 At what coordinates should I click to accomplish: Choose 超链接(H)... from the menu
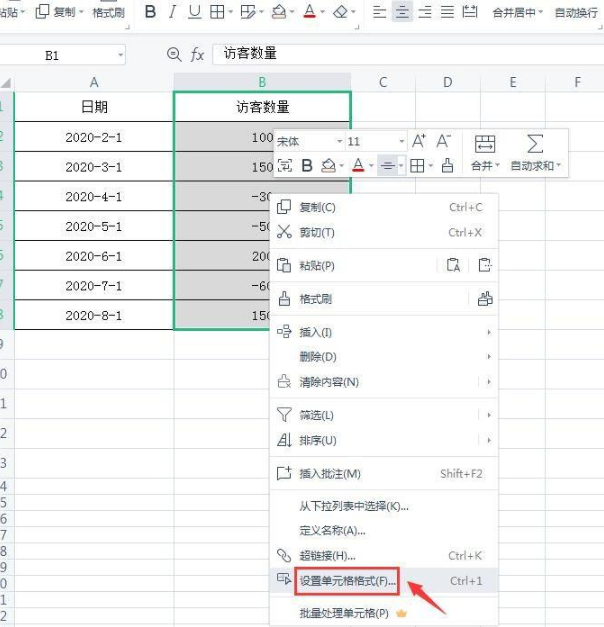(384, 555)
